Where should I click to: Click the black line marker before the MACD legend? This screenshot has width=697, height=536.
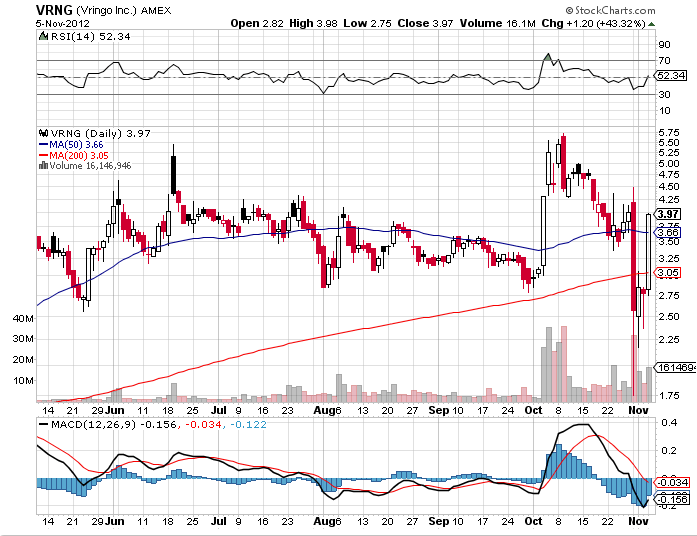pos(44,424)
